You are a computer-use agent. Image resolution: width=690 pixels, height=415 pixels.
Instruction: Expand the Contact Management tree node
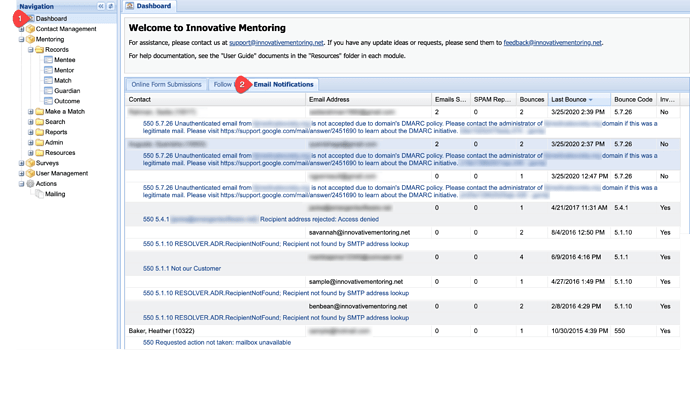21,29
